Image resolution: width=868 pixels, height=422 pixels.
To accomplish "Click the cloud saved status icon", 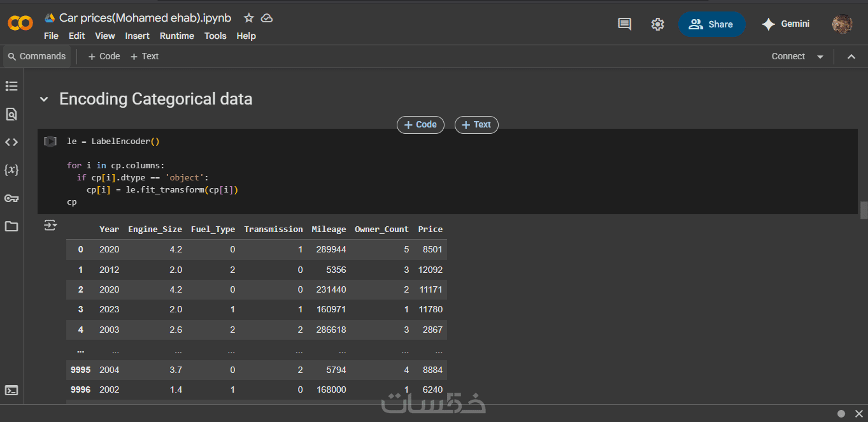I will [x=267, y=18].
